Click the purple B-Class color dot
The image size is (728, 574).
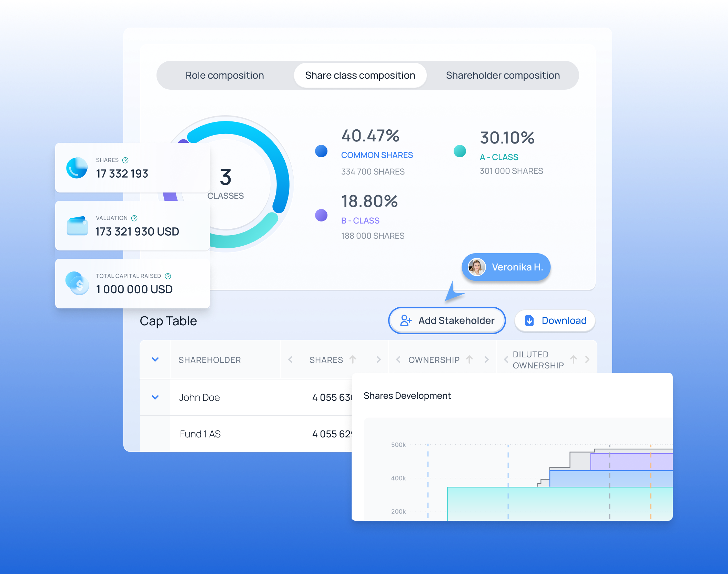coord(321,215)
